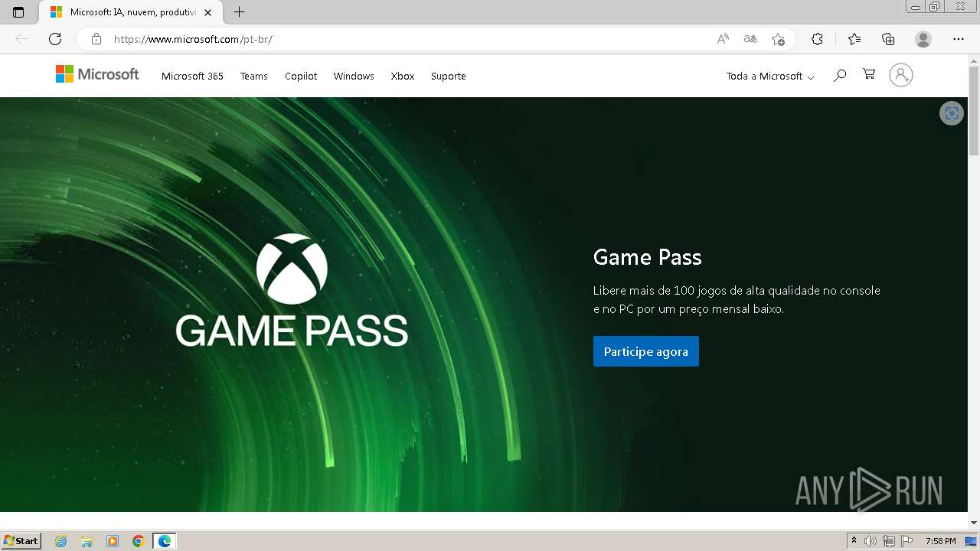The height and width of the screenshot is (551, 980).
Task: Click the volume tray icon
Action: click(871, 541)
